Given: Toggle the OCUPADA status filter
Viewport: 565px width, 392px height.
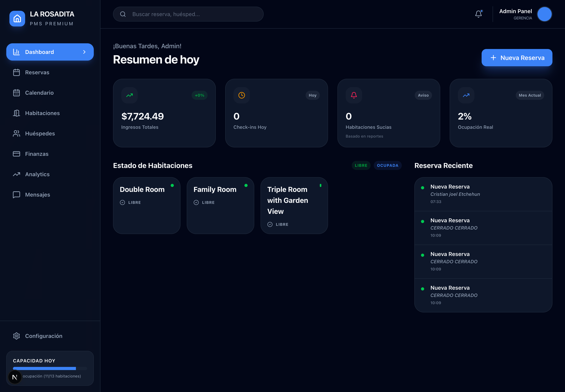Looking at the screenshot, I should tap(387, 166).
